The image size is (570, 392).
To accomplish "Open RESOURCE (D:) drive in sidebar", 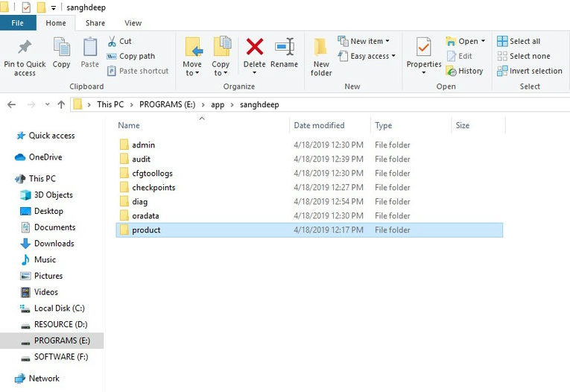I will tap(54, 324).
